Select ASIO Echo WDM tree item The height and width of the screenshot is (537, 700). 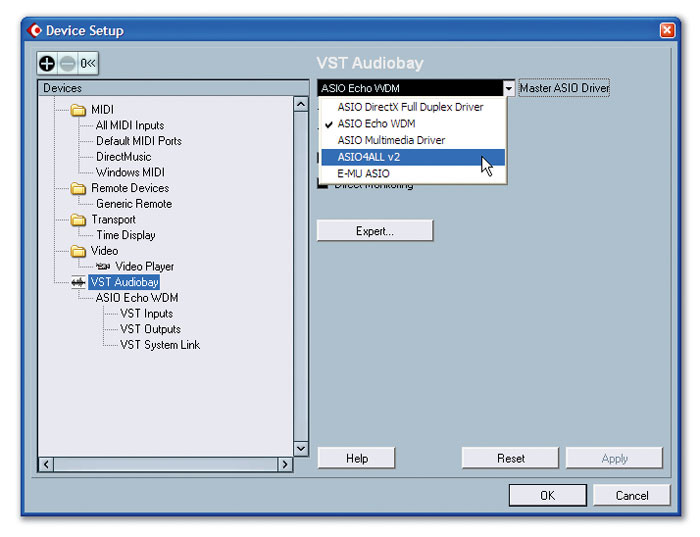pos(137,298)
